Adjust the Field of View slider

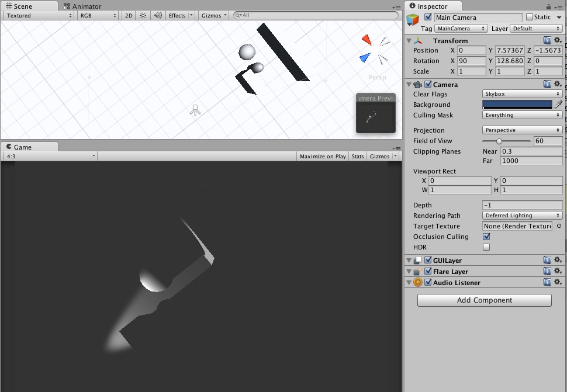click(500, 141)
